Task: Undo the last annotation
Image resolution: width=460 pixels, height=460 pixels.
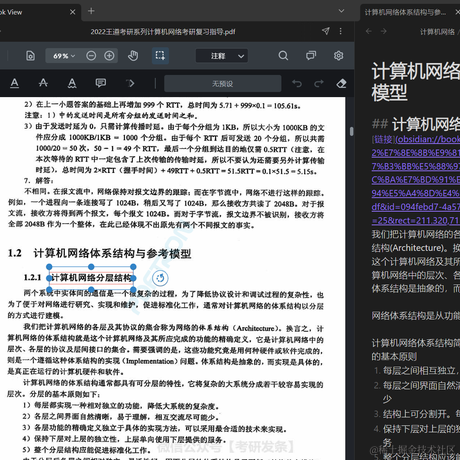Action: pyautogui.click(x=297, y=83)
